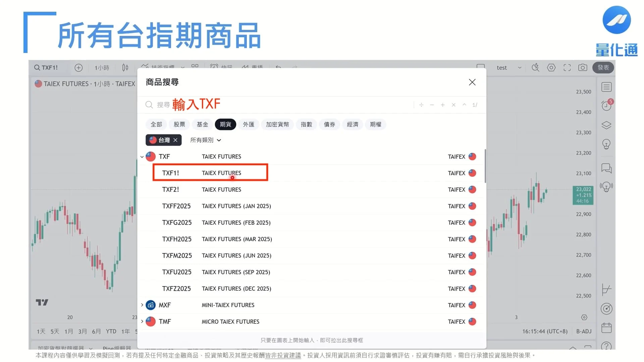
Task: Click the 23,022 current price label
Action: pos(583,195)
